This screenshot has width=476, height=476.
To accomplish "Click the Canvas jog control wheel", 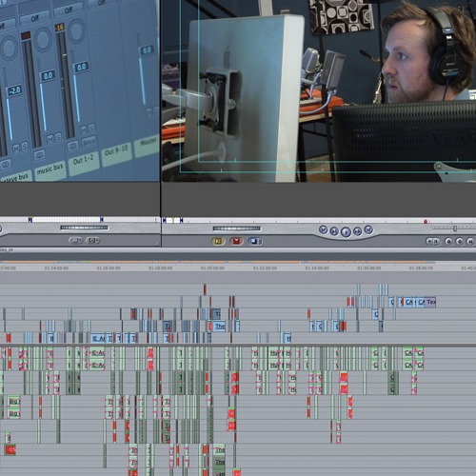I will click(237, 228).
